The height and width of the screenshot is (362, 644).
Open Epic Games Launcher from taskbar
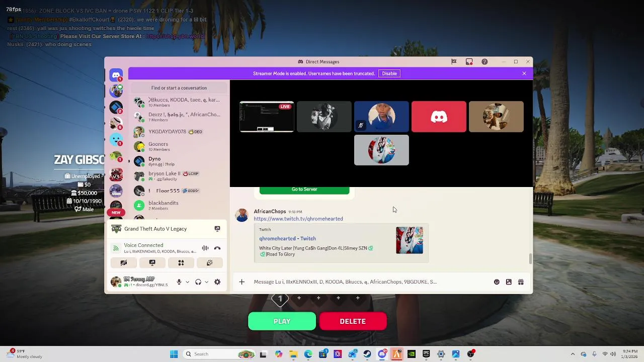click(426, 354)
